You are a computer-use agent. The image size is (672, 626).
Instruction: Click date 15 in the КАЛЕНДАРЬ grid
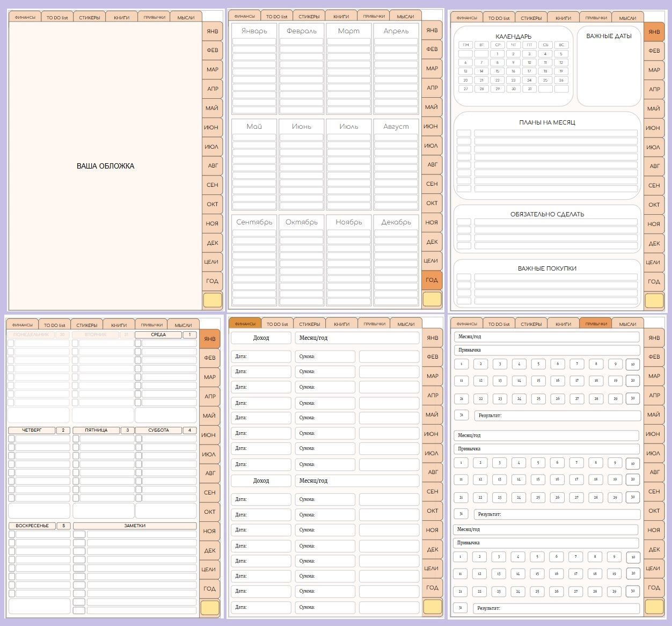(x=498, y=71)
